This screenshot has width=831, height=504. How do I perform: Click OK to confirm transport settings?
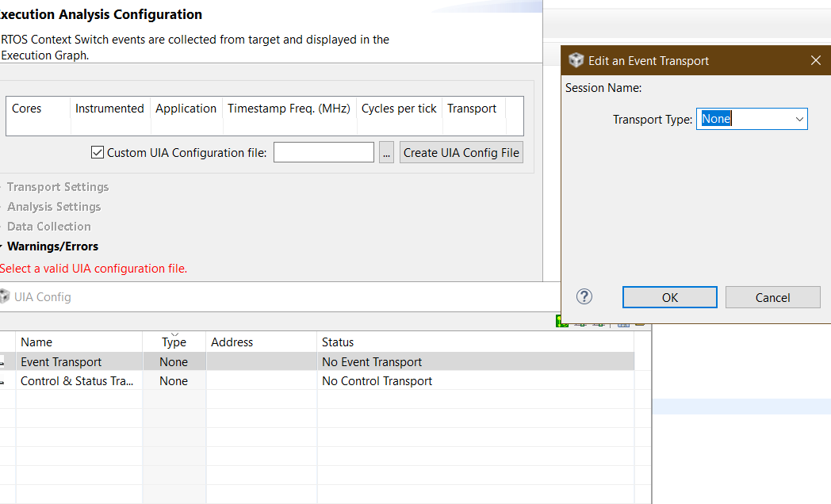coord(669,297)
